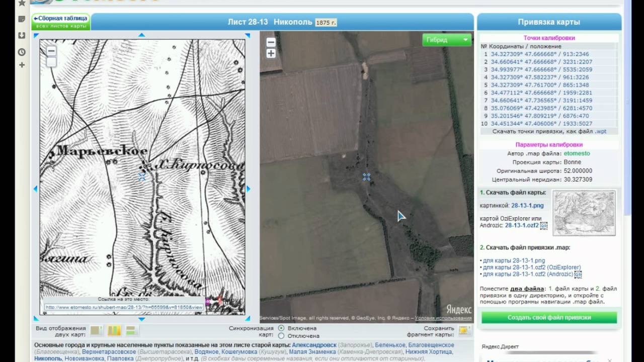
Task: Zoom out the old map with minus button
Action: (51, 51)
